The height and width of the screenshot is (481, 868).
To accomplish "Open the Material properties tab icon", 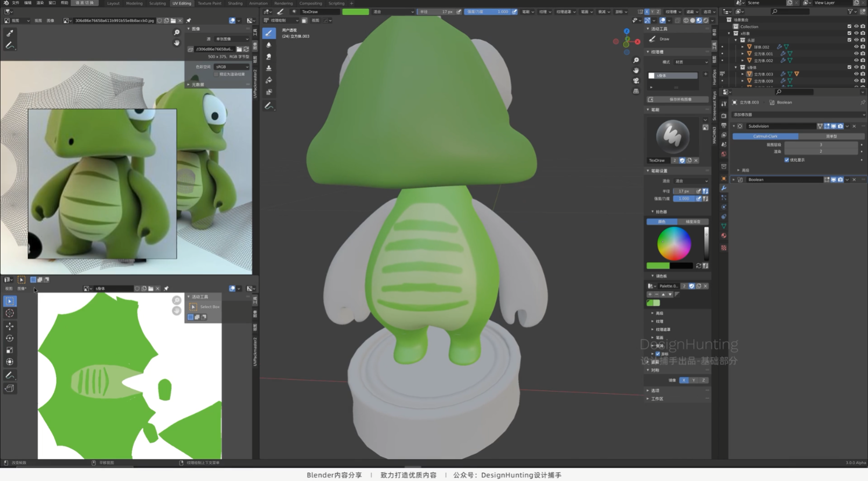I will pyautogui.click(x=724, y=236).
